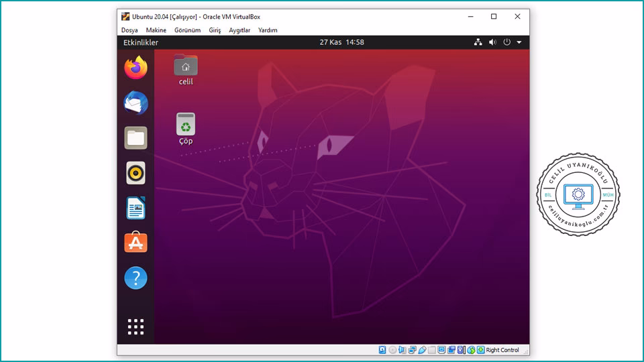The width and height of the screenshot is (644, 362).
Task: Click the power icon in Ubuntu top bar
Action: [x=507, y=42]
